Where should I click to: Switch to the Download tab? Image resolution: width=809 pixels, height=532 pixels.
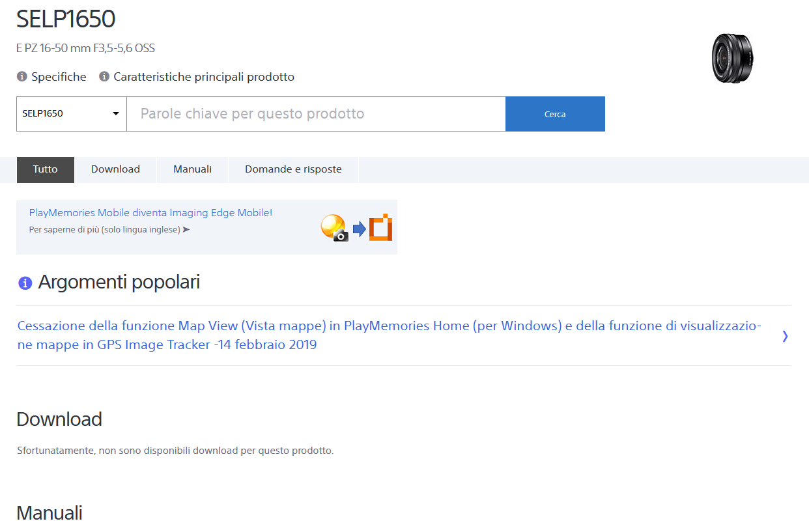(x=115, y=169)
